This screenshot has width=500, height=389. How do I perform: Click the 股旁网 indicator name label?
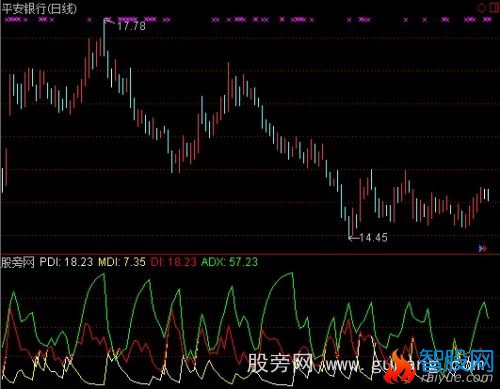18,262
